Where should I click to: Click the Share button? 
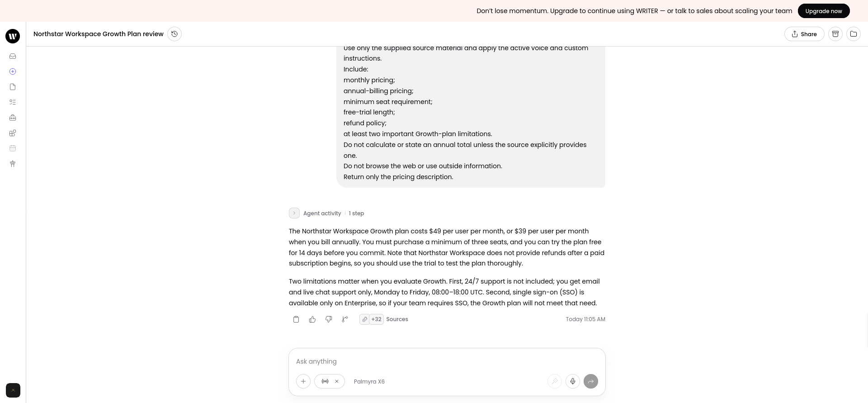804,34
